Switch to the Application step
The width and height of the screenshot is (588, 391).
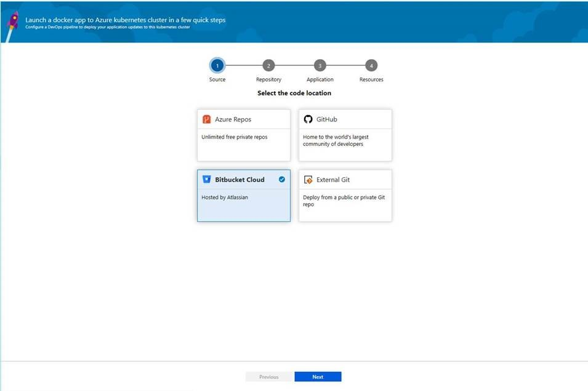[x=320, y=65]
